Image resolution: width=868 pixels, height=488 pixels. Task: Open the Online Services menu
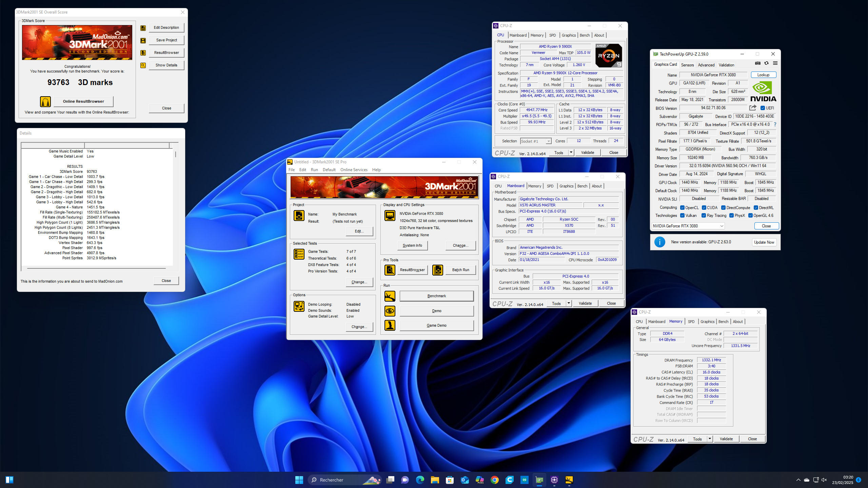(354, 170)
